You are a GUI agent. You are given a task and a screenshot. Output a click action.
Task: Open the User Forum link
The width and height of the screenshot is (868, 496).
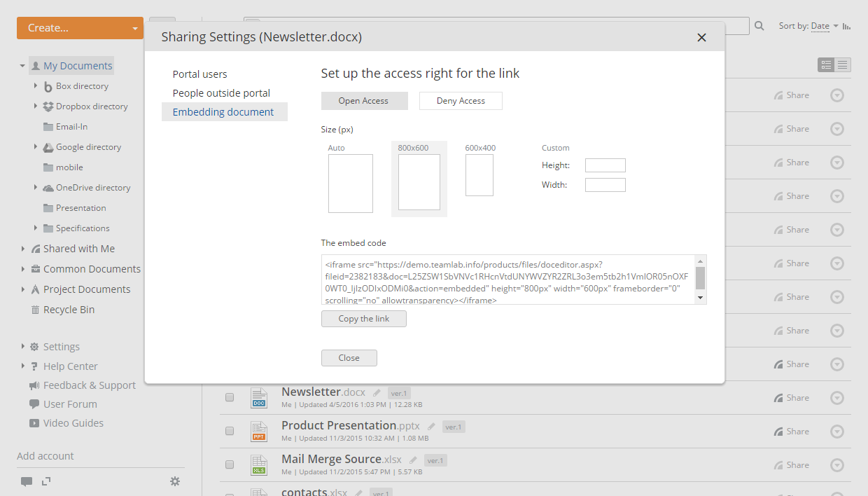(70, 404)
